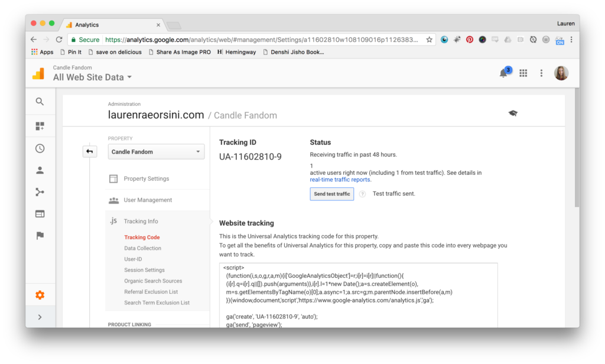Open the Chrome three-dot menu
The height and width of the screenshot is (364, 605).
pos(571,40)
